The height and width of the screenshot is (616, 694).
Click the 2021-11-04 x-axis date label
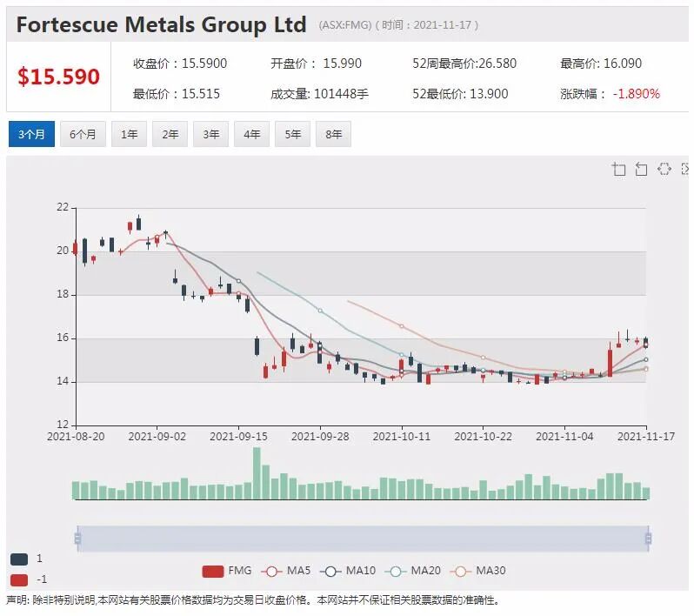564,437
